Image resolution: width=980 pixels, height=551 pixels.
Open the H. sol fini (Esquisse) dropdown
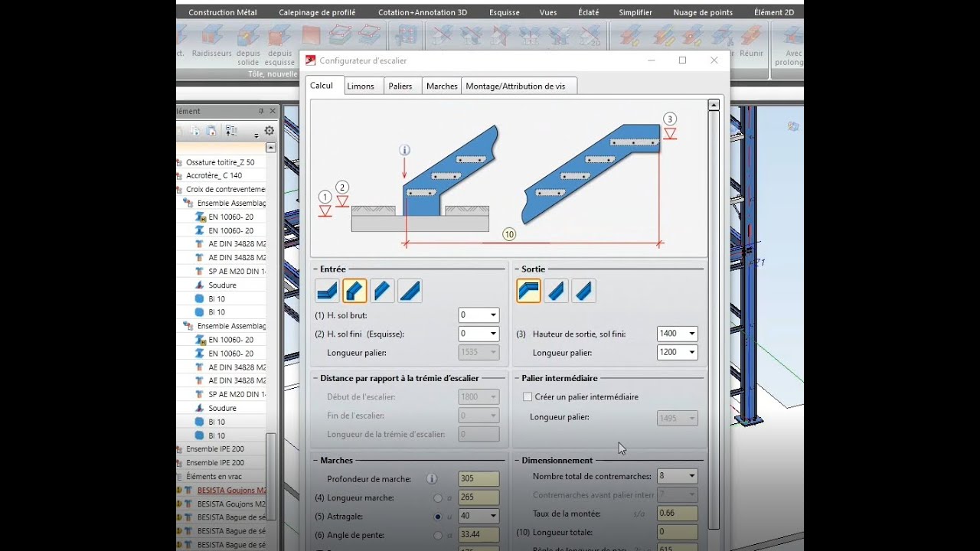(x=493, y=334)
